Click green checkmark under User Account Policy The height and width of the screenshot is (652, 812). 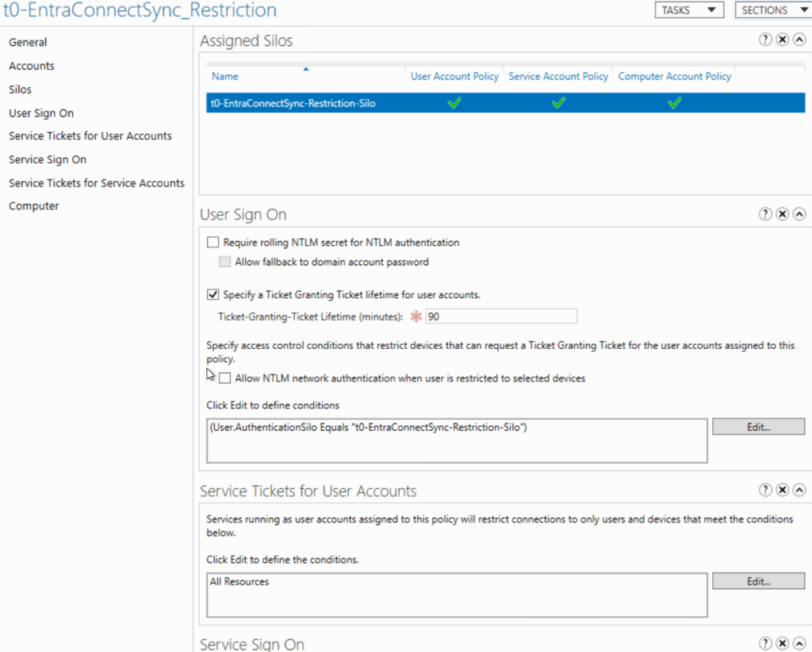pos(454,103)
